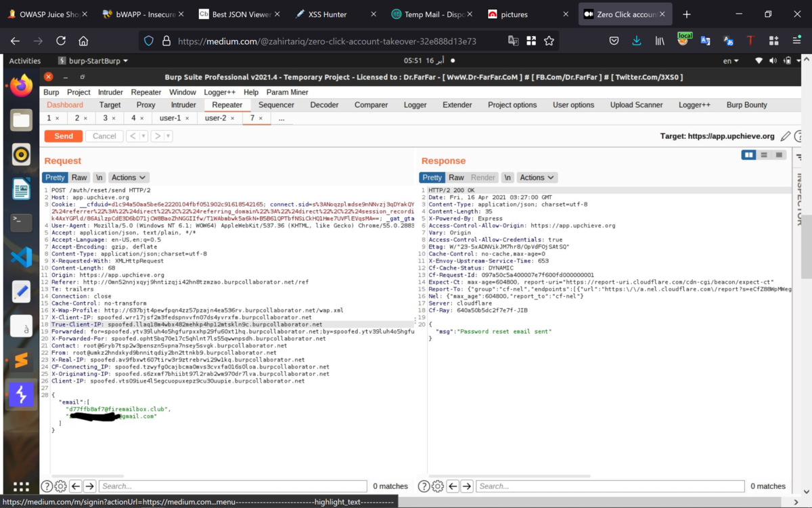Open history forward dropdown arrow
This screenshot has height=508, width=812.
[x=168, y=136]
